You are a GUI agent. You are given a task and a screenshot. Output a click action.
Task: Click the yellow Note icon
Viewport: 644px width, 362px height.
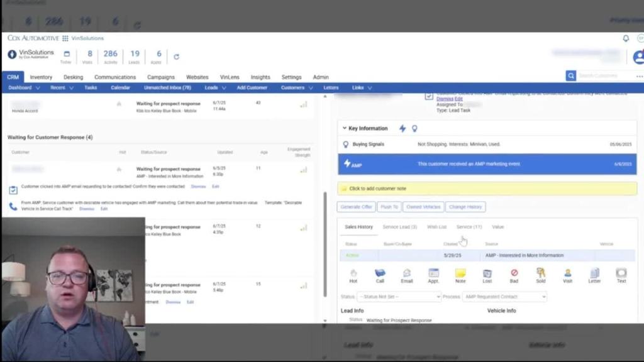point(460,273)
